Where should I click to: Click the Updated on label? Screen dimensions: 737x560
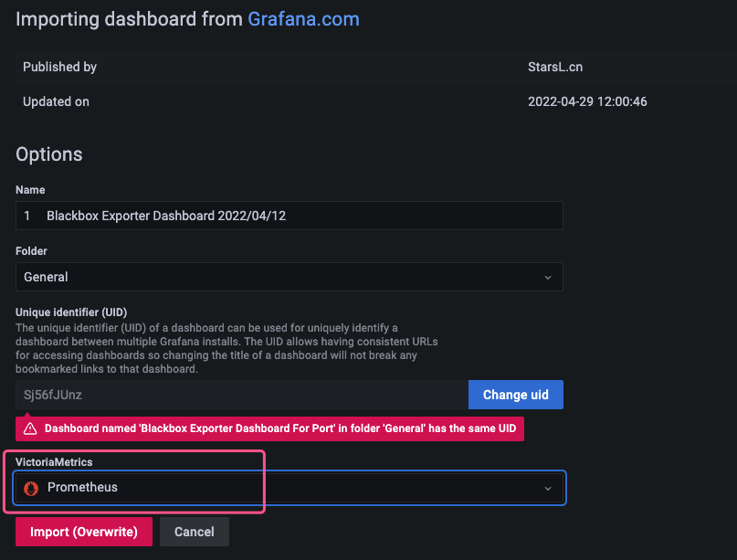click(x=56, y=101)
